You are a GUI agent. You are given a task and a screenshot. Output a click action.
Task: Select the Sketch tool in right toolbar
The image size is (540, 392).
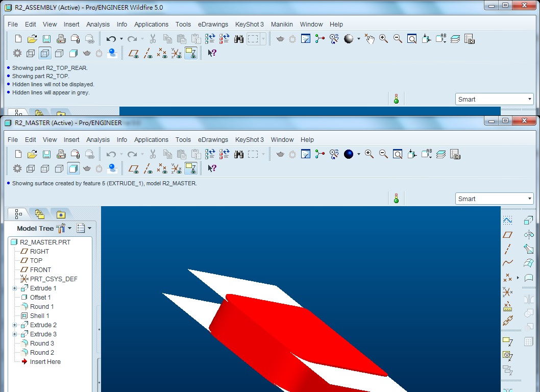click(x=508, y=220)
